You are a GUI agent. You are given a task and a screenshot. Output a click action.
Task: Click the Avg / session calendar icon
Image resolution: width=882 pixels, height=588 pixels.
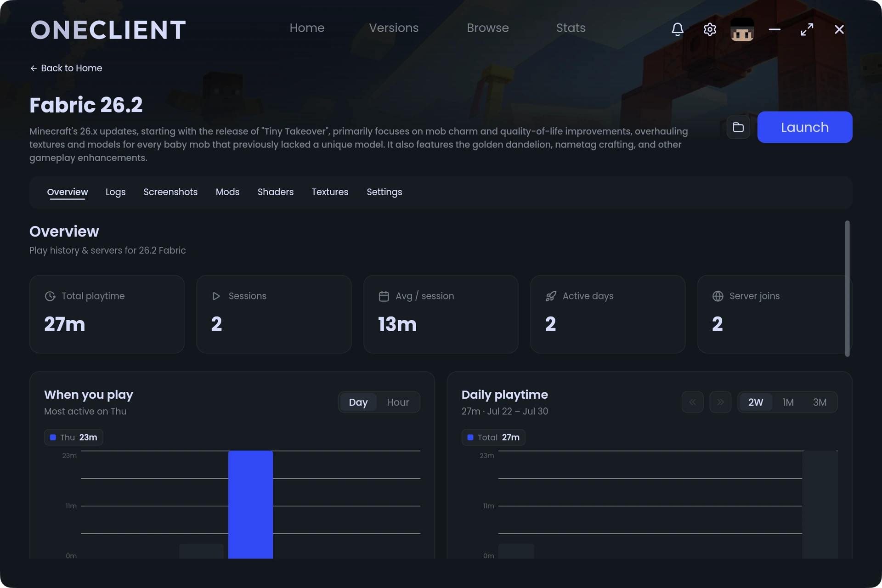click(384, 296)
